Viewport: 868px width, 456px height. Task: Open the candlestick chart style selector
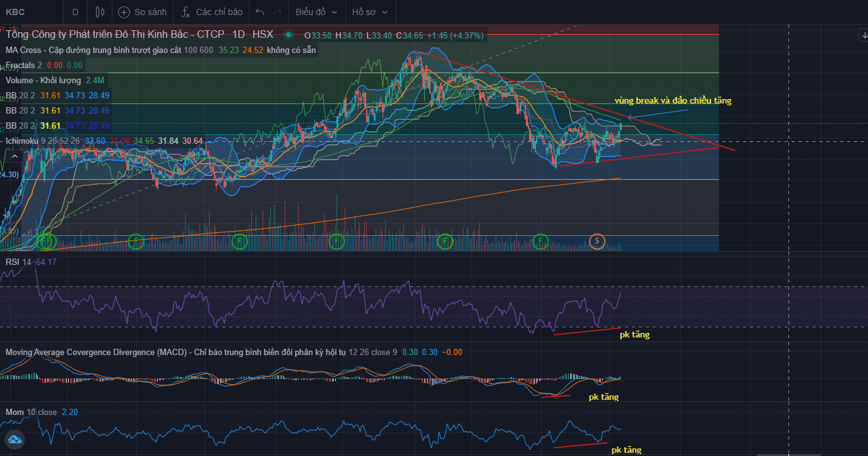100,12
